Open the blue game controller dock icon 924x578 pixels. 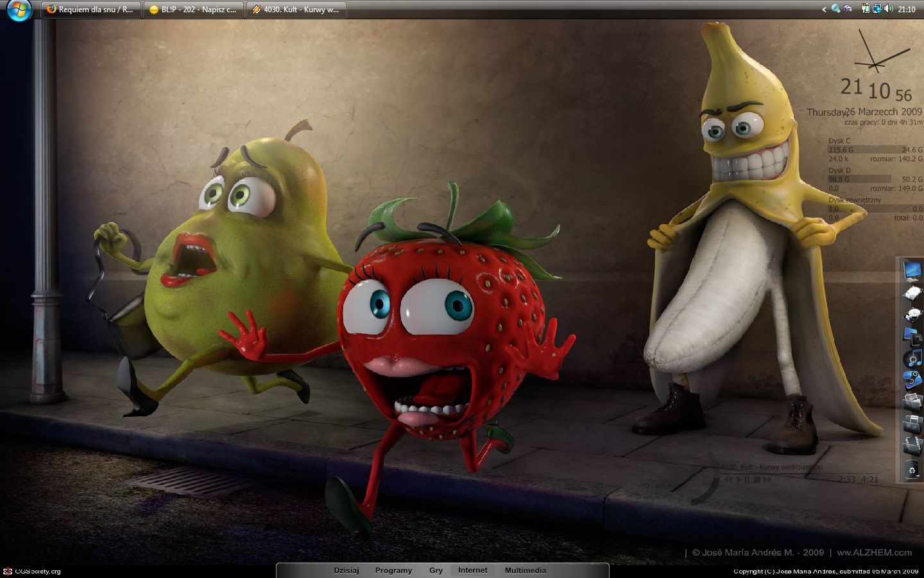[x=912, y=380]
